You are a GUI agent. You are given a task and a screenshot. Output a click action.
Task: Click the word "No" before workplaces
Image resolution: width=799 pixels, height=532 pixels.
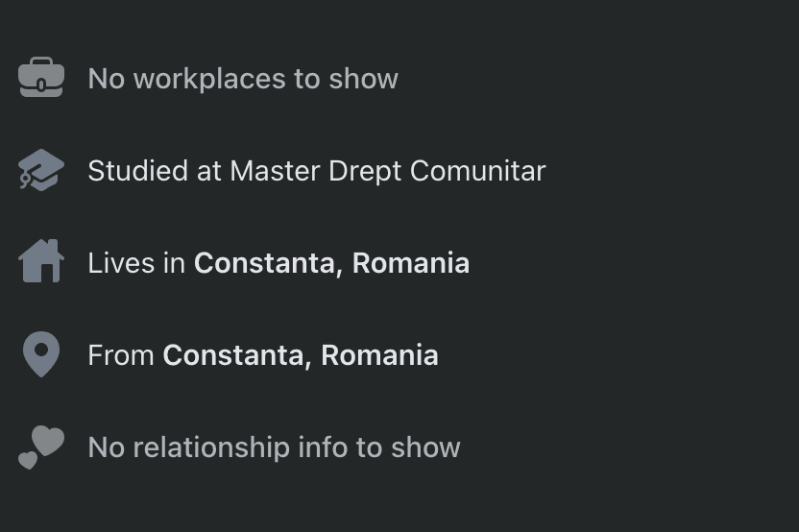(106, 79)
